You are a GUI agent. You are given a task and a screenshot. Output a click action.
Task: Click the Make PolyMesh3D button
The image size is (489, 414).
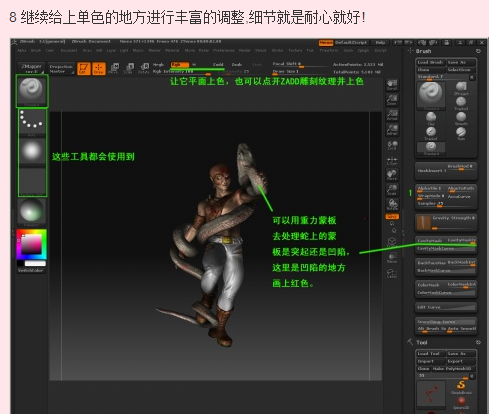point(454,369)
